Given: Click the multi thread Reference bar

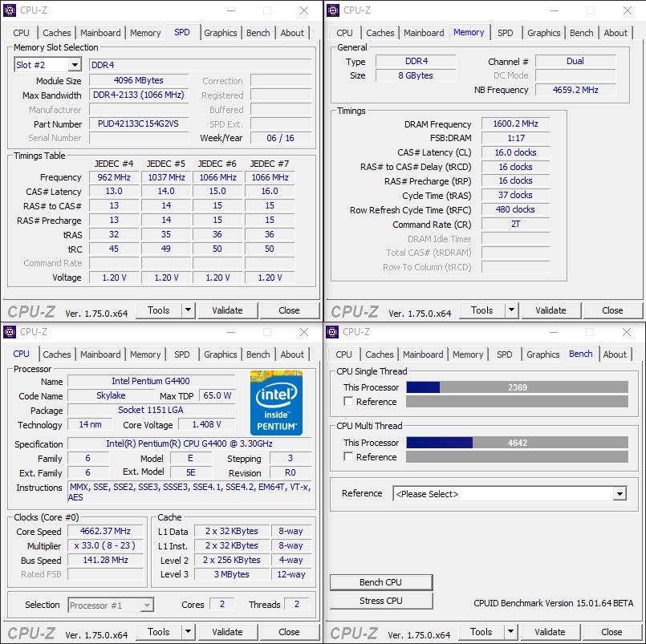Looking at the screenshot, I should tap(517, 456).
